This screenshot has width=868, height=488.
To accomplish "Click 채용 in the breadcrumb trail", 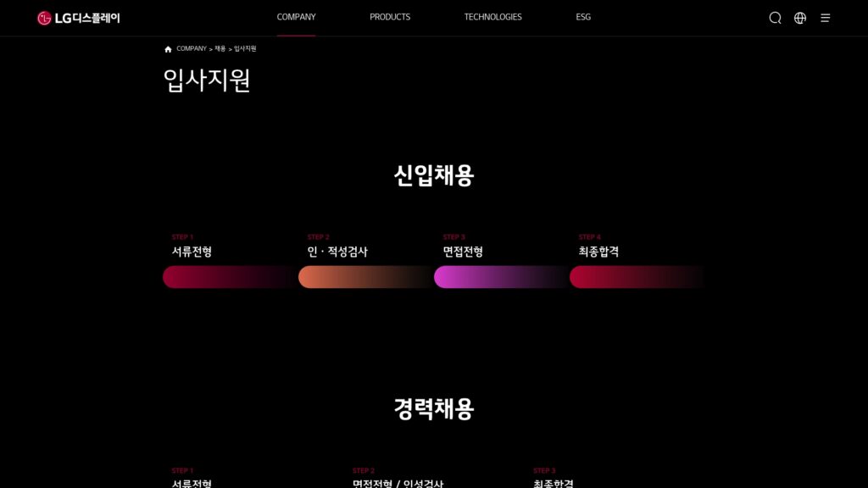I will coord(220,49).
